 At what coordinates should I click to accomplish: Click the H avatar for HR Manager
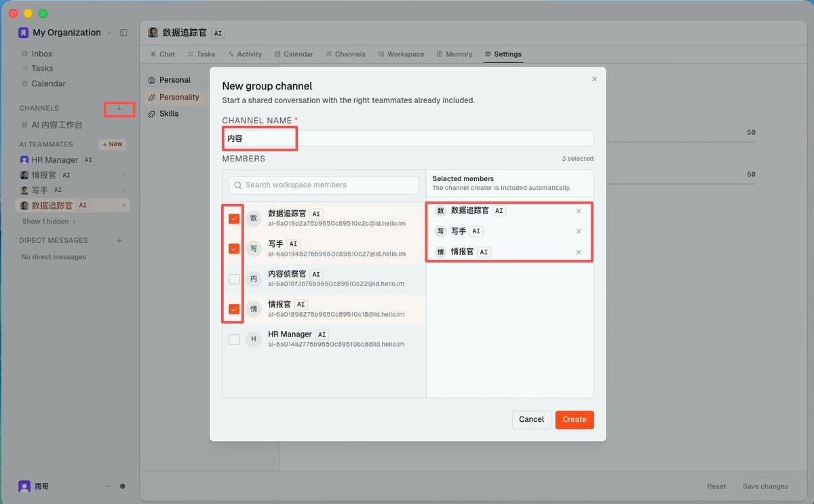(x=254, y=339)
